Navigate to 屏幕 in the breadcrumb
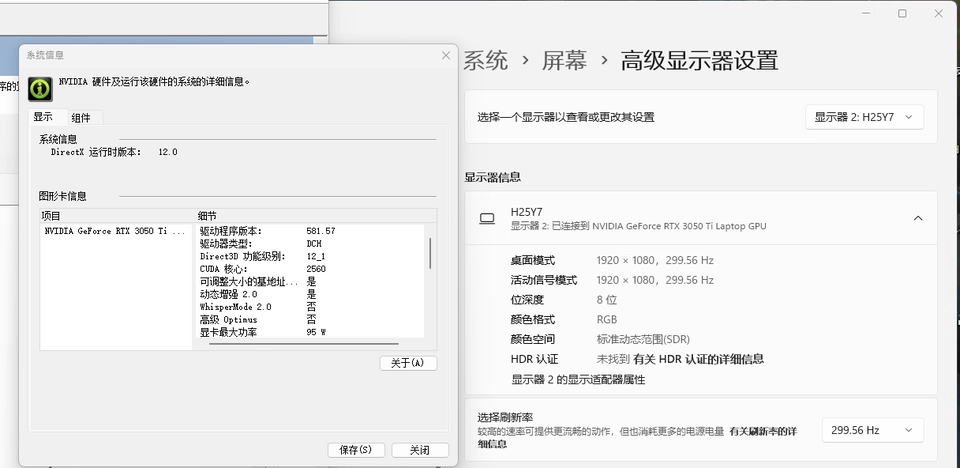The image size is (960, 468). [564, 60]
